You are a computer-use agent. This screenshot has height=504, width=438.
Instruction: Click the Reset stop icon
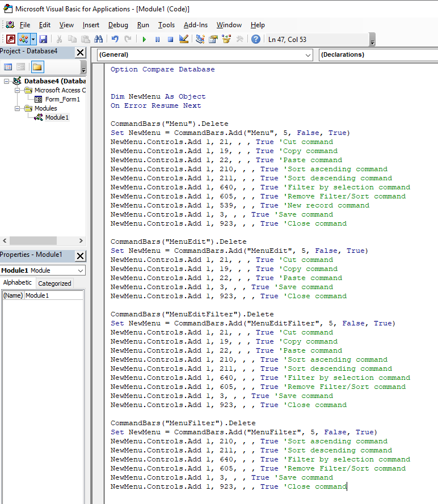pyautogui.click(x=170, y=39)
